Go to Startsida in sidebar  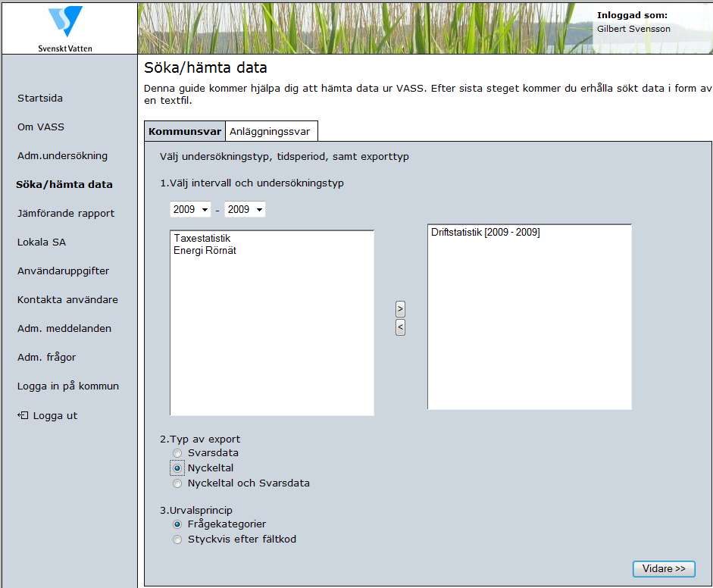pyautogui.click(x=40, y=99)
